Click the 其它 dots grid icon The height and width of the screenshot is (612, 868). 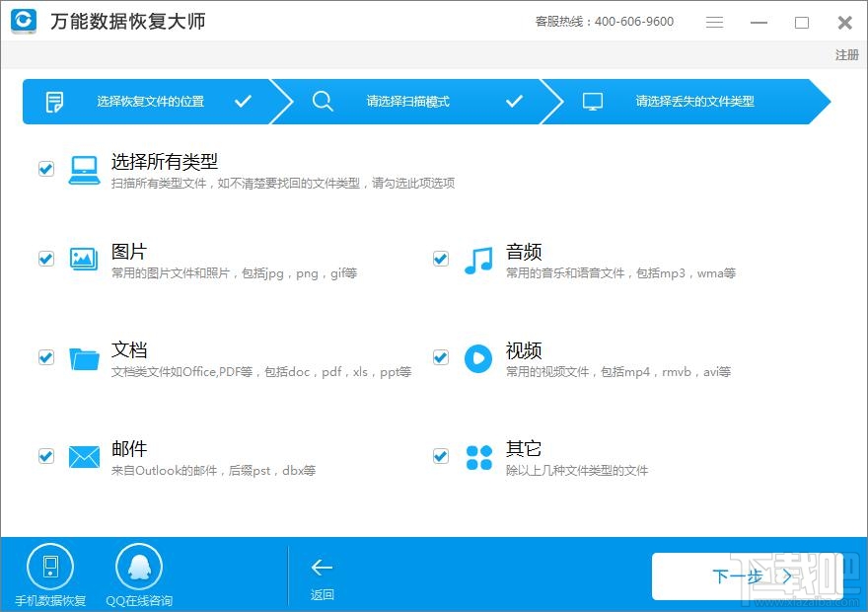pos(478,456)
